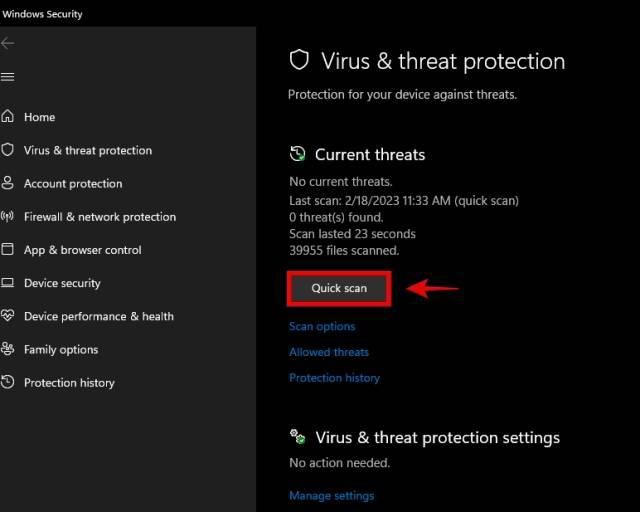This screenshot has width=640, height=512.
Task: Click the App & browser control icon
Action: (x=8, y=250)
